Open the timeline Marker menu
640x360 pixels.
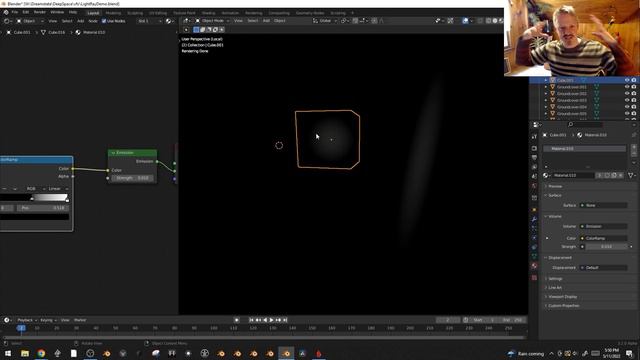pyautogui.click(x=80, y=320)
